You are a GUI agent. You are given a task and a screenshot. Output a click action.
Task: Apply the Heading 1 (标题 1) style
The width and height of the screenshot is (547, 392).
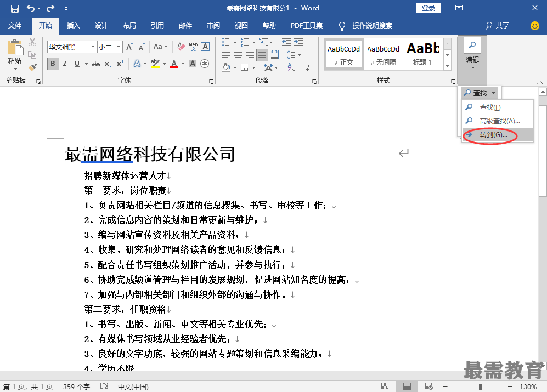point(422,55)
